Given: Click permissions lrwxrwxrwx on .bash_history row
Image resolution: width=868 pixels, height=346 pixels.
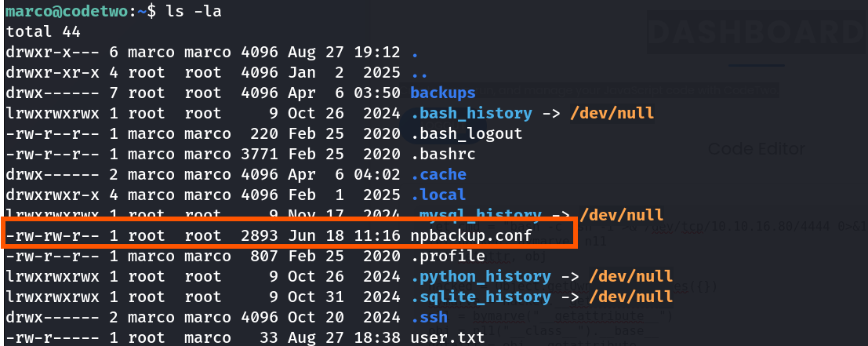Looking at the screenshot, I should pyautogui.click(x=53, y=113).
